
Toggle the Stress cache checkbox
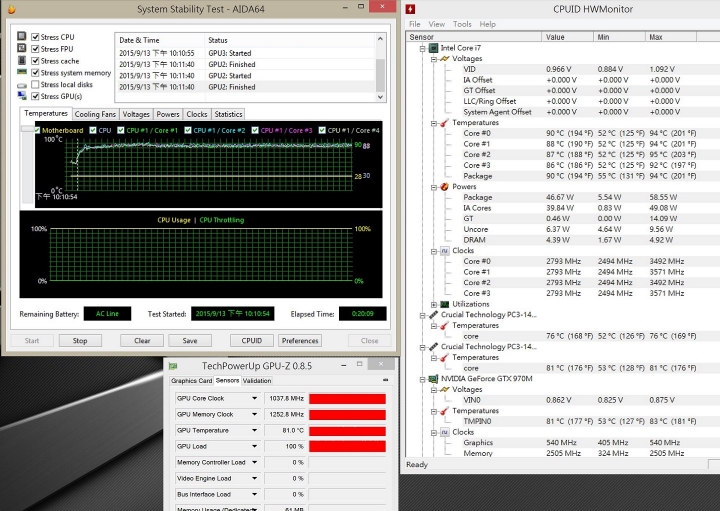pyautogui.click(x=35, y=61)
